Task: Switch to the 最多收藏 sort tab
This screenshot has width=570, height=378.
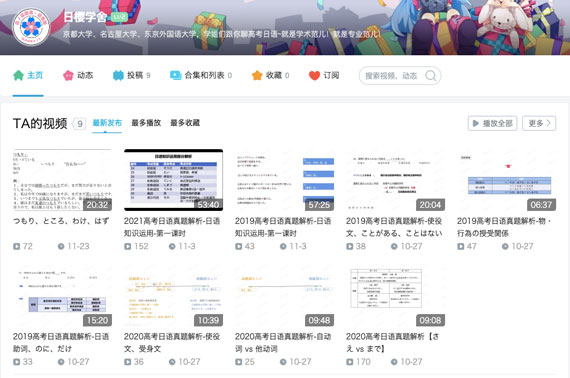Action: tap(185, 123)
